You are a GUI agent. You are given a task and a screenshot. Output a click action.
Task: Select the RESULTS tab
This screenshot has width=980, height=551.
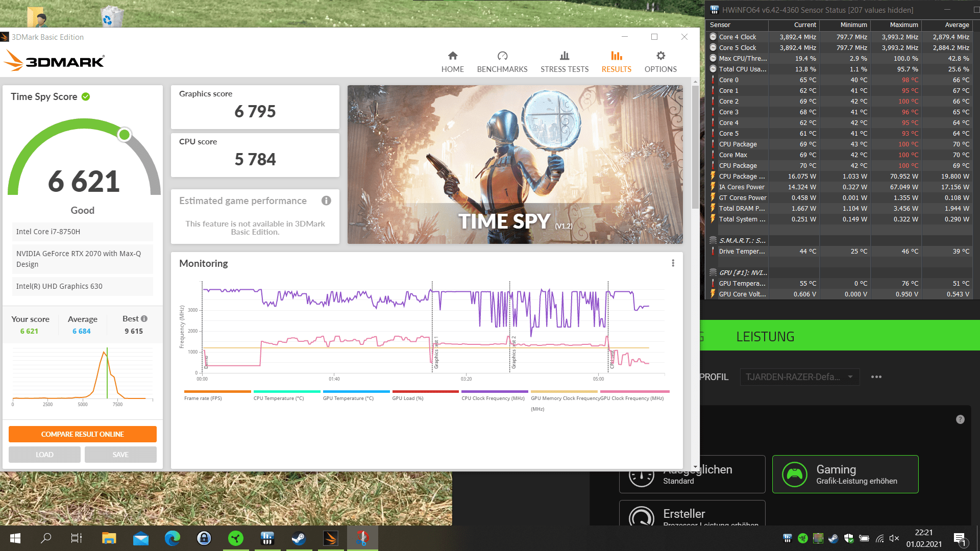pyautogui.click(x=616, y=62)
